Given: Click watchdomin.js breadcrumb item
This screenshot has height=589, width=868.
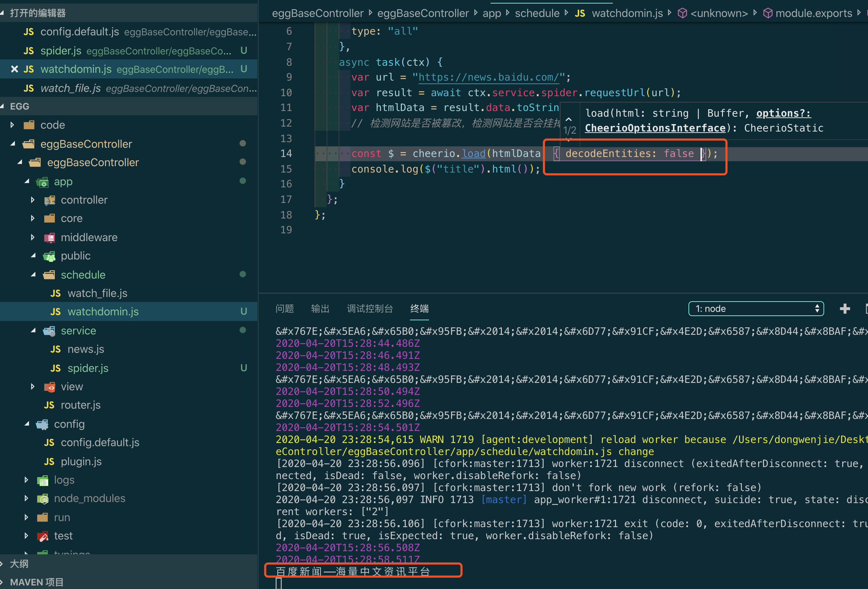Looking at the screenshot, I should [627, 13].
